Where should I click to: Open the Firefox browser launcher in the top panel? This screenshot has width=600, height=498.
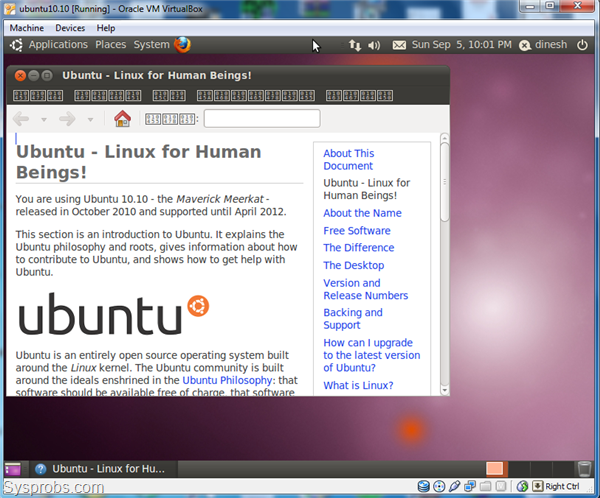click(183, 45)
